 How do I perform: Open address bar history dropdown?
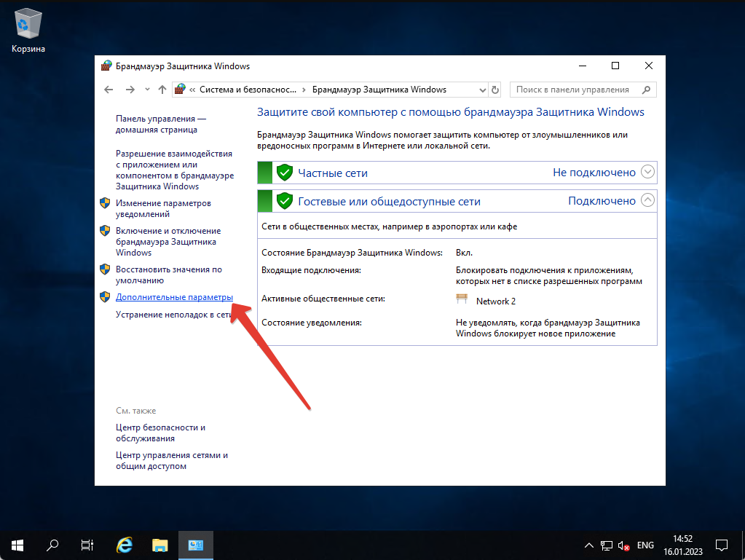click(482, 90)
